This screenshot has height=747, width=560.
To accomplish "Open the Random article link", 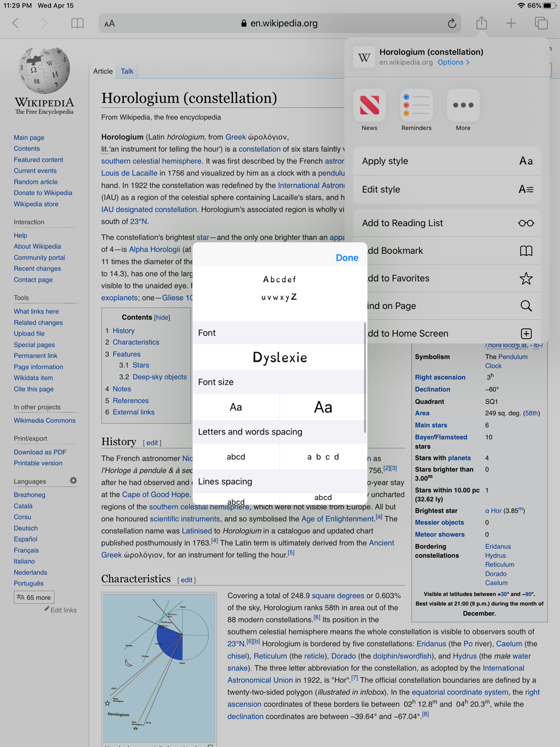I will [36, 182].
